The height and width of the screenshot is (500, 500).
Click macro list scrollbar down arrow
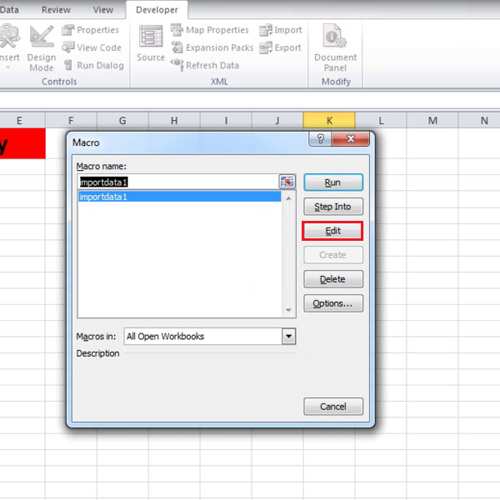[x=289, y=310]
